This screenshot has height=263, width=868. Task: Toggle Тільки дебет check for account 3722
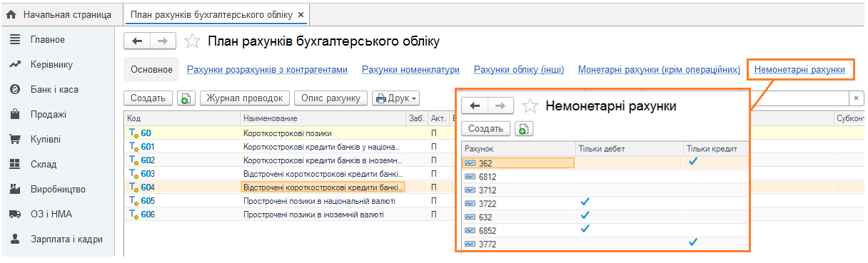(585, 202)
